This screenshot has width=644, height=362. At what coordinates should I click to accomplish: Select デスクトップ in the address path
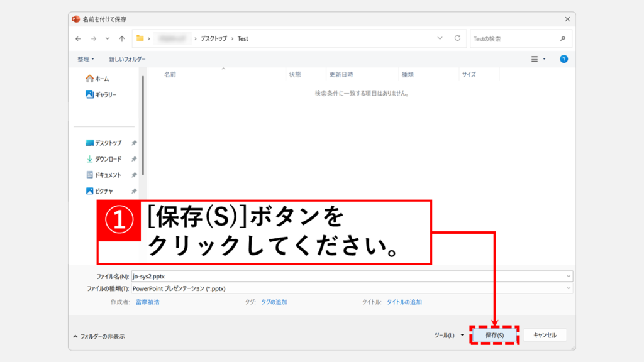point(214,38)
